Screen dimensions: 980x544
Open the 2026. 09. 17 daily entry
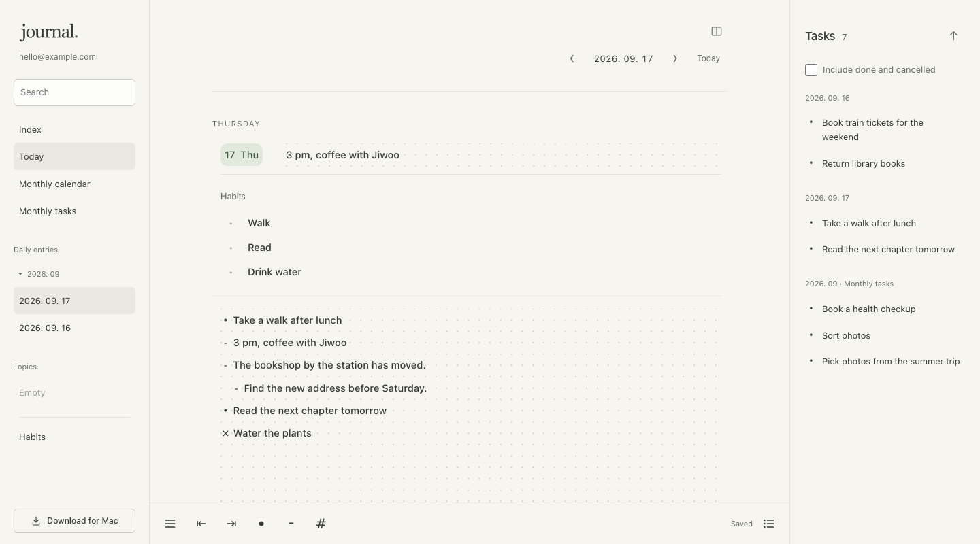74,301
